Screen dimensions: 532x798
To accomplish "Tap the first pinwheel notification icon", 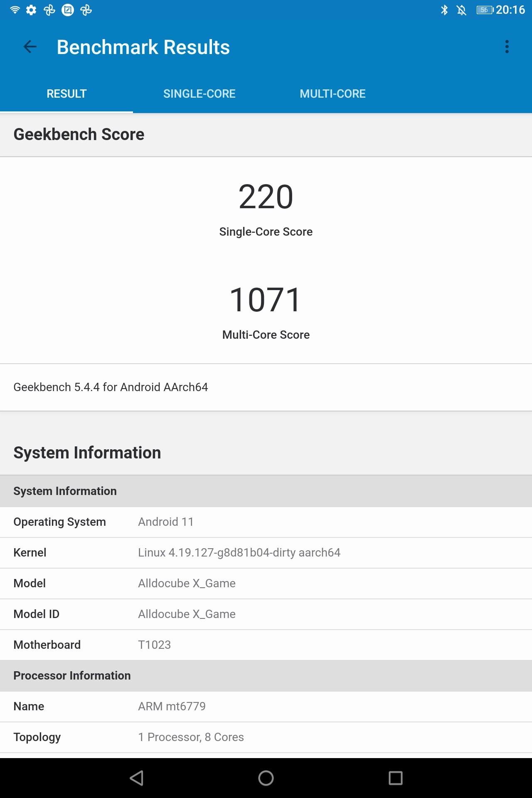I will 49,10.
